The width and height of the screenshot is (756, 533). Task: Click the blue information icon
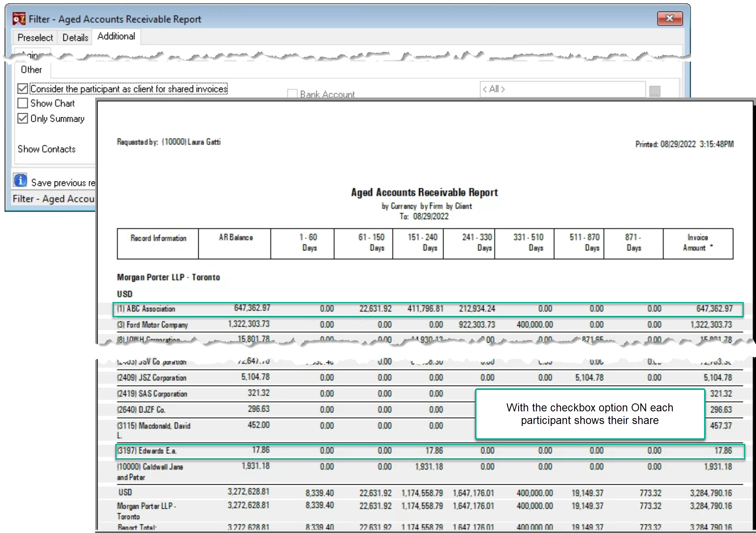(20, 180)
